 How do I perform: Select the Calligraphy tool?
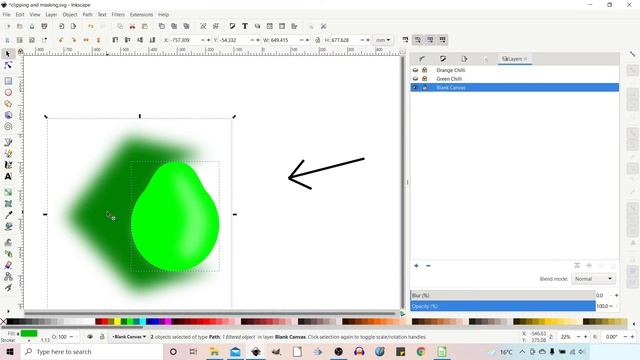pyautogui.click(x=8, y=165)
